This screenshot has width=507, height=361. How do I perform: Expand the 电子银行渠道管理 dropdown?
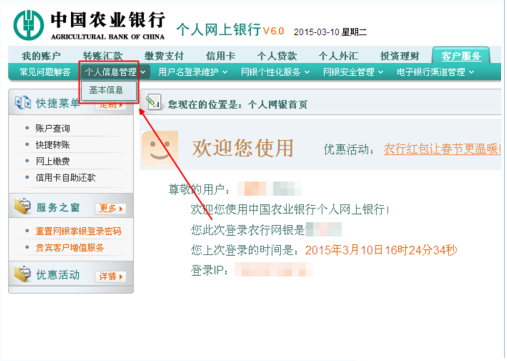435,72
